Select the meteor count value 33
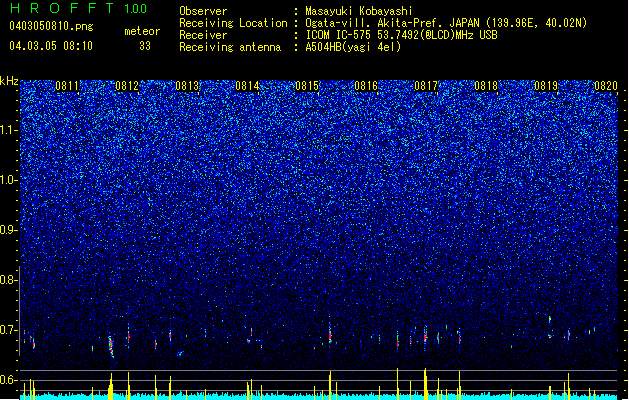This screenshot has width=629, height=400. pos(145,46)
